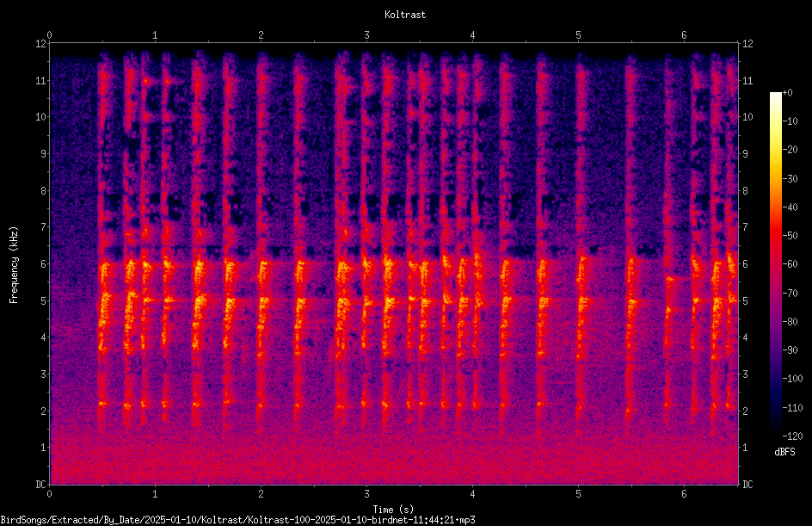Image resolution: width=812 pixels, height=526 pixels.
Task: Click the 9 kHz label on left frequency axis
Action: tap(44, 154)
